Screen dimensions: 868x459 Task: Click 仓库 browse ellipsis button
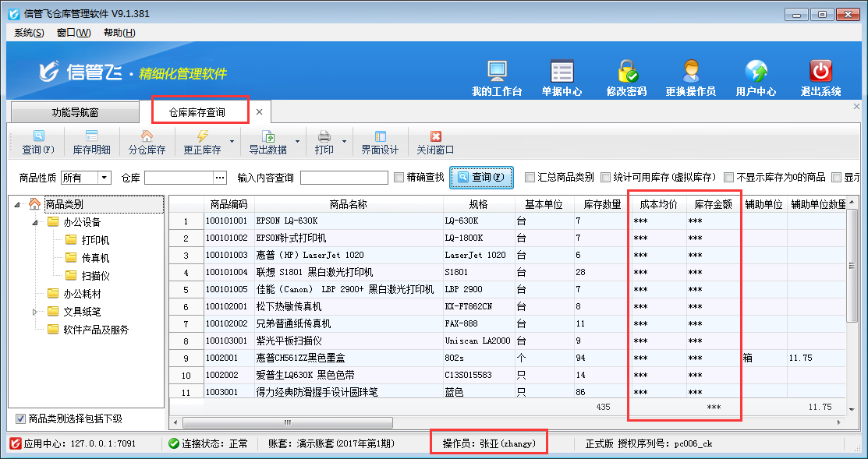pos(220,178)
